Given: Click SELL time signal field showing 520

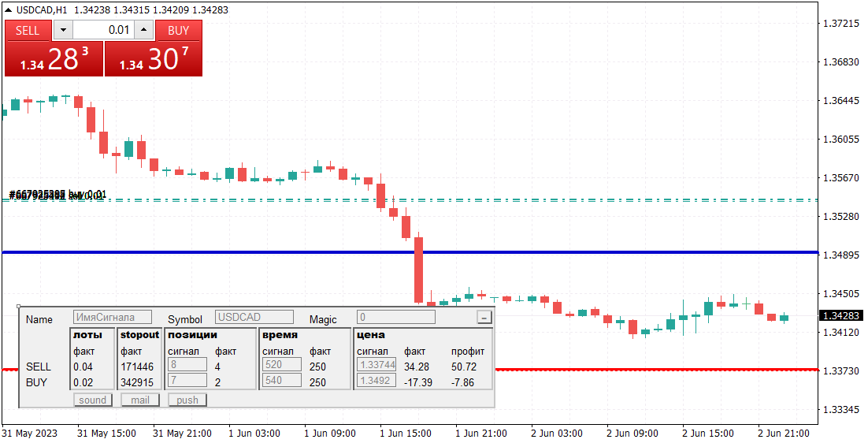Looking at the screenshot, I should click(x=282, y=364).
